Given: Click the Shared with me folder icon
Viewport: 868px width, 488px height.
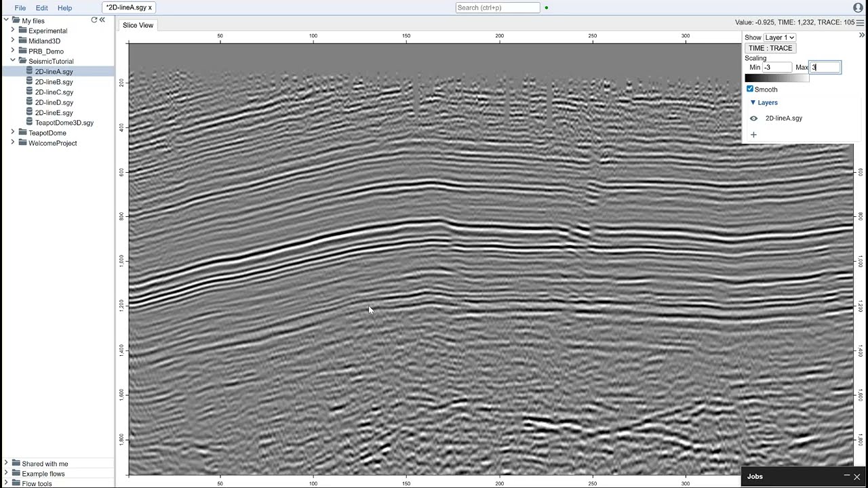Looking at the screenshot, I should pyautogui.click(x=16, y=464).
